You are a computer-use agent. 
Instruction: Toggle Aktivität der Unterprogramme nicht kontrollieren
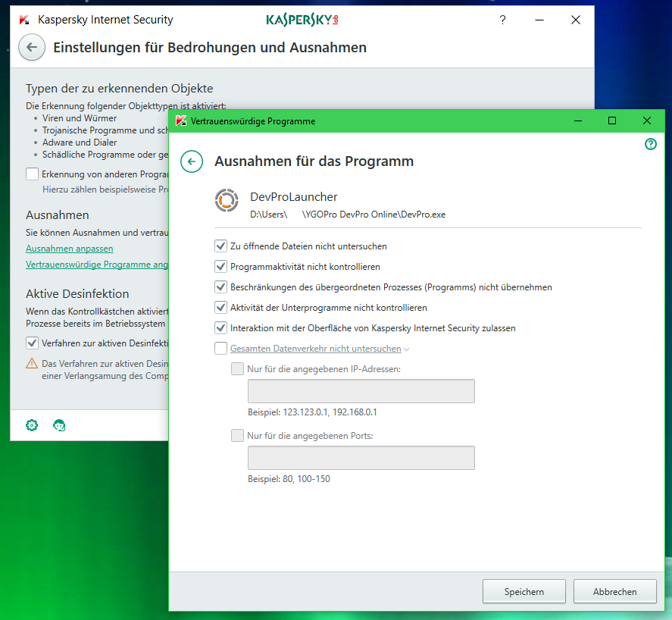(x=220, y=308)
